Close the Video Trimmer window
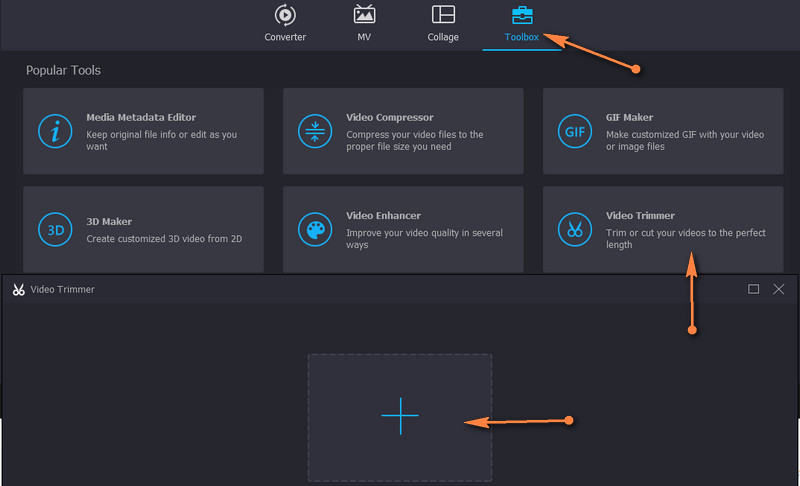 [x=779, y=289]
